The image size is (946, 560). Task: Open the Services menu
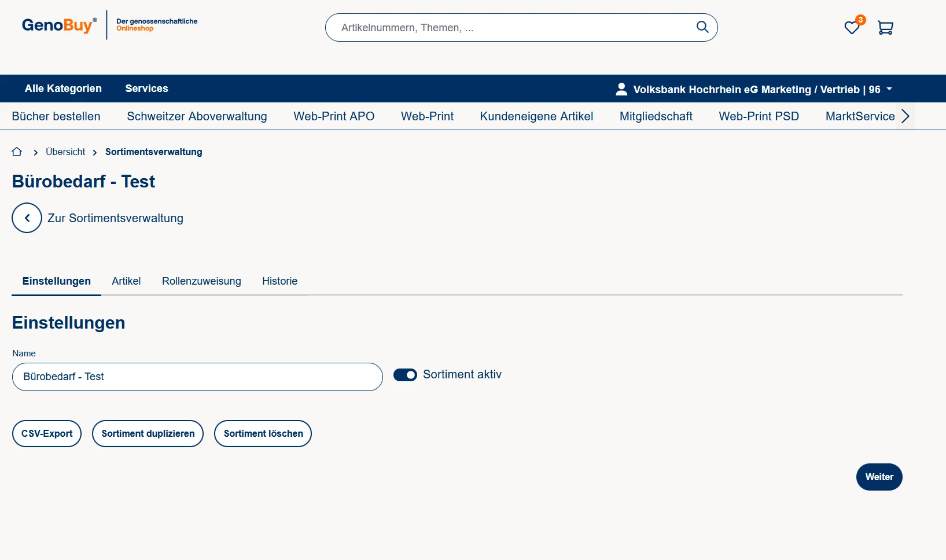pos(146,89)
